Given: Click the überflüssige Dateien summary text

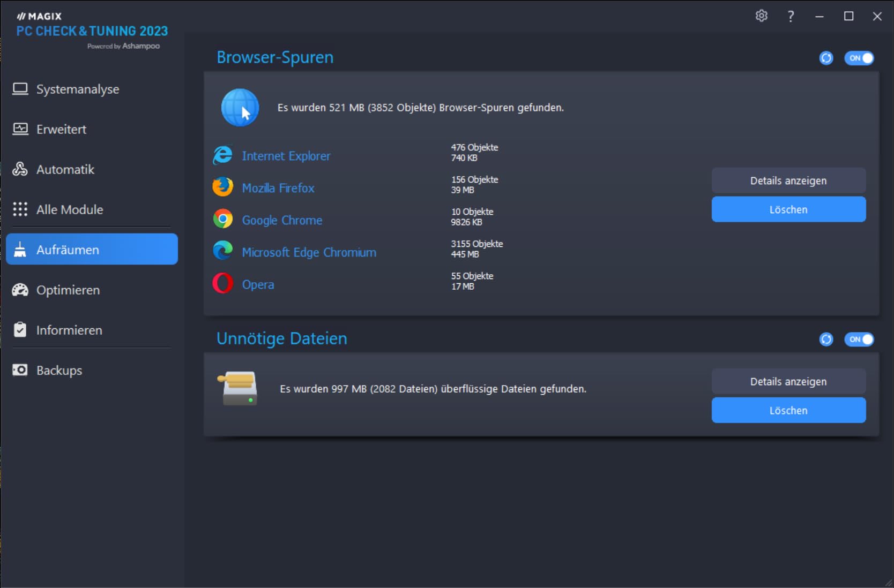Looking at the screenshot, I should (433, 389).
